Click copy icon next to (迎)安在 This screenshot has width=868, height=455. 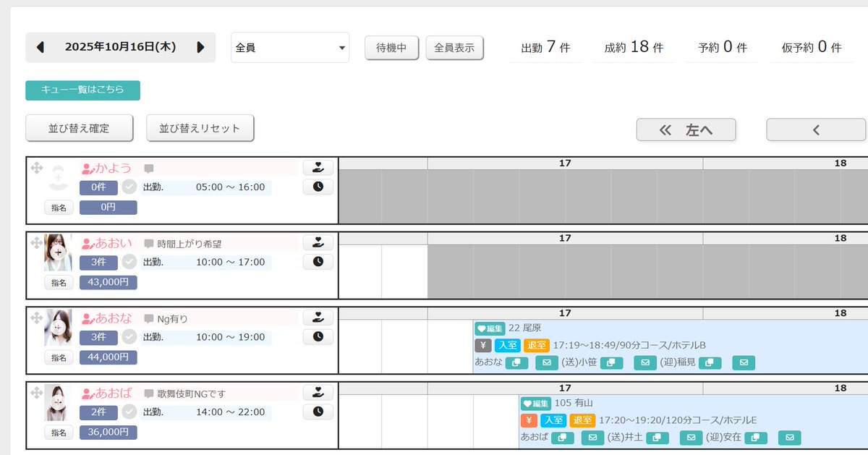click(756, 438)
